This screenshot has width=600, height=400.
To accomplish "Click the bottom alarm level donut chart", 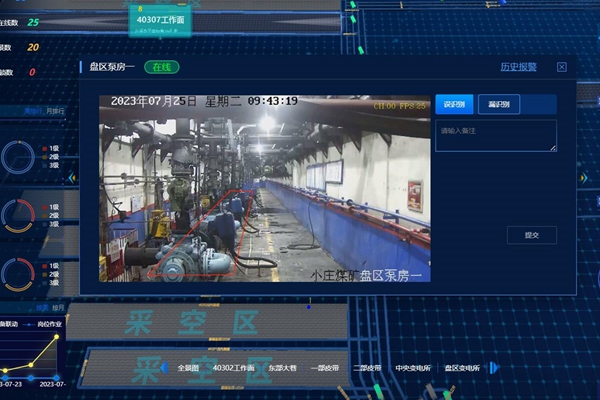I will pyautogui.click(x=17, y=272).
